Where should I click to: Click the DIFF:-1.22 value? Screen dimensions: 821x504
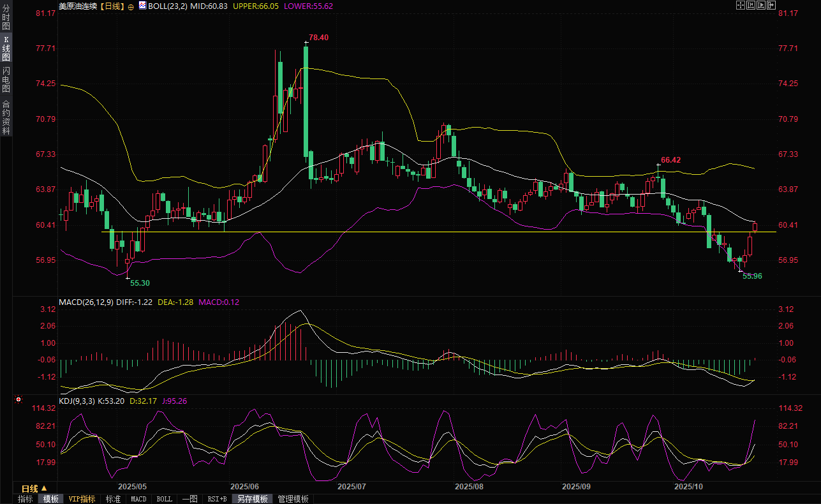click(x=134, y=302)
